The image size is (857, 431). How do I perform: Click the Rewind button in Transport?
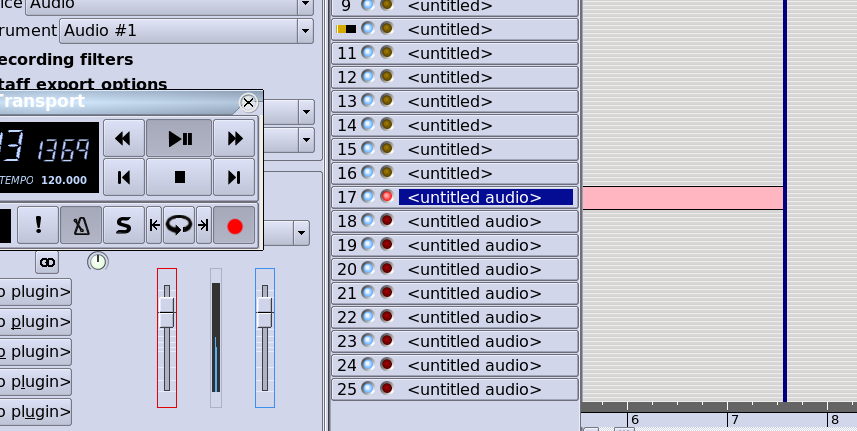click(124, 138)
